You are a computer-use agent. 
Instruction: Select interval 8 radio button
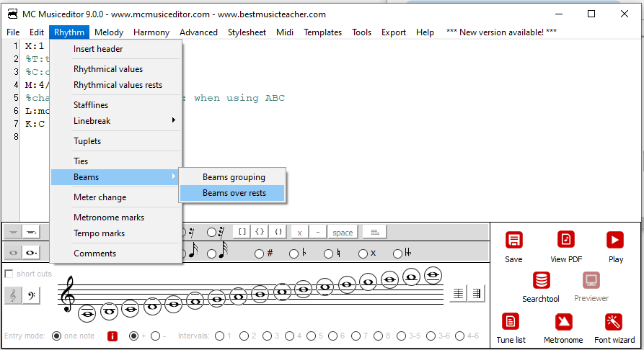point(379,336)
